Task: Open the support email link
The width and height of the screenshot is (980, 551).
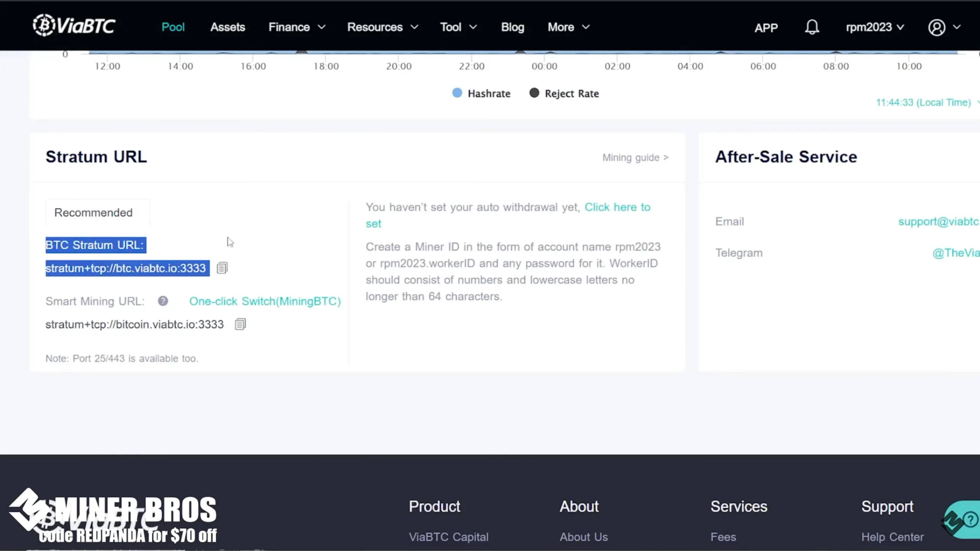Action: [939, 221]
